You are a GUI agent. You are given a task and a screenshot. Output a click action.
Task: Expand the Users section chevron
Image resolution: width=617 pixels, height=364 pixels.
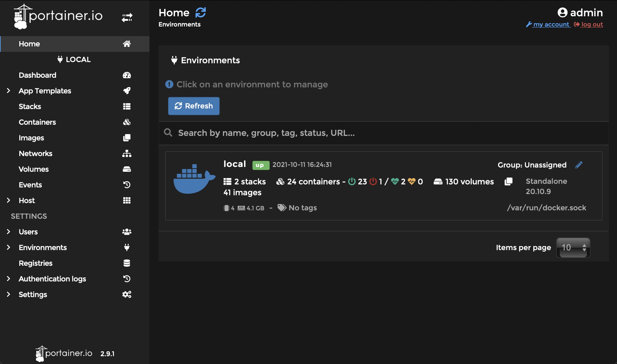pos(8,232)
